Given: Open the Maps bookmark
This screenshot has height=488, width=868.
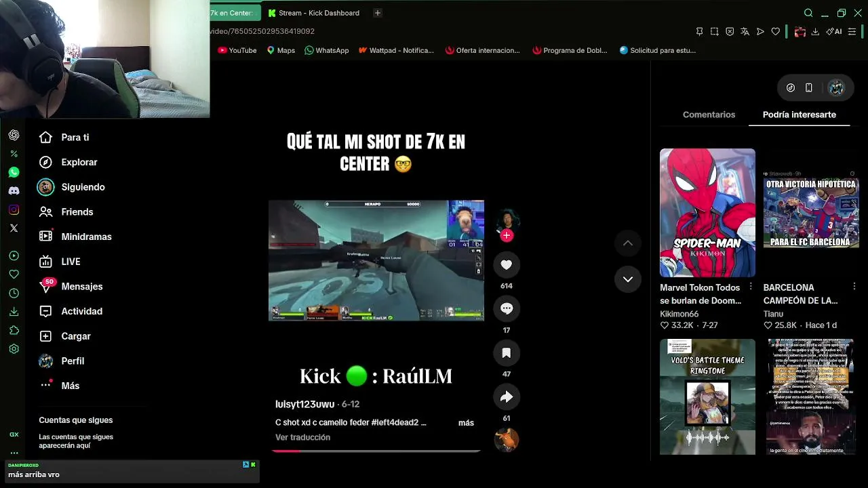Looking at the screenshot, I should coord(281,50).
